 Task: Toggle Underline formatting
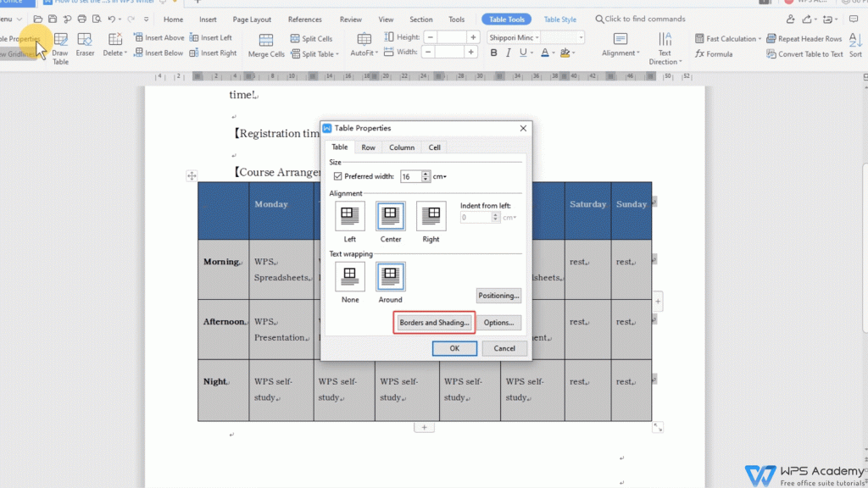pyautogui.click(x=523, y=53)
